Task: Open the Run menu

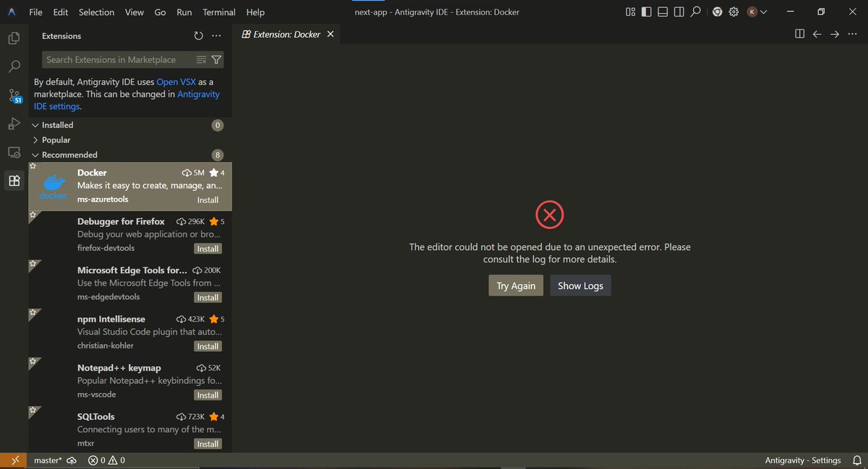Action: click(184, 12)
